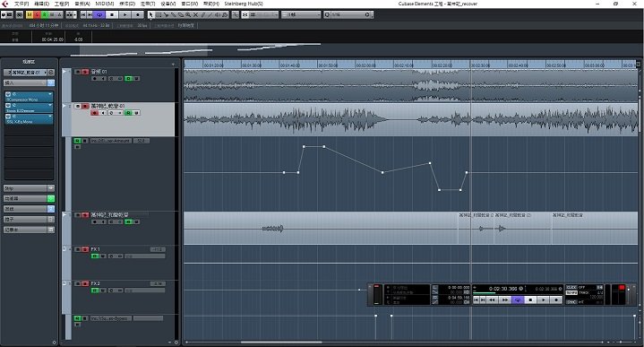Solo the FX 1 track
Image resolution: width=644 pixels, height=347 pixels.
85,249
